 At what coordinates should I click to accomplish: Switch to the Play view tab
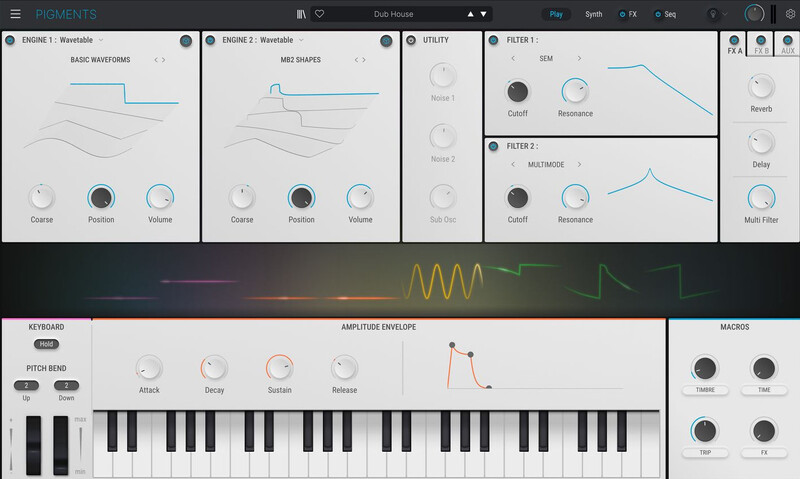pyautogui.click(x=556, y=14)
